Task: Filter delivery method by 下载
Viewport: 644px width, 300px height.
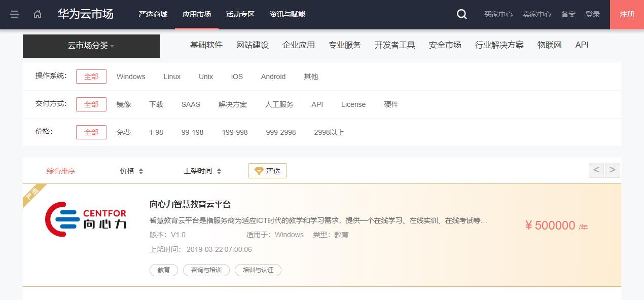Action: [156, 104]
